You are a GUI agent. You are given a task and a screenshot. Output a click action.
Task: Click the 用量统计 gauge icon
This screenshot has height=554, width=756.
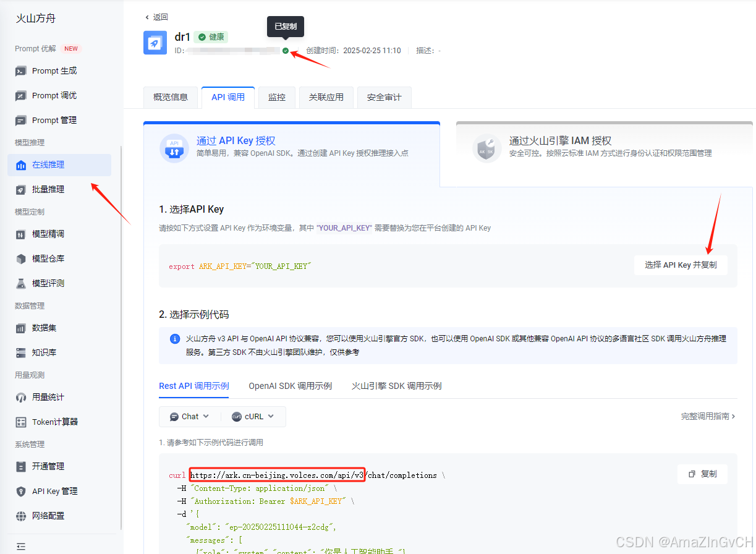click(21, 398)
